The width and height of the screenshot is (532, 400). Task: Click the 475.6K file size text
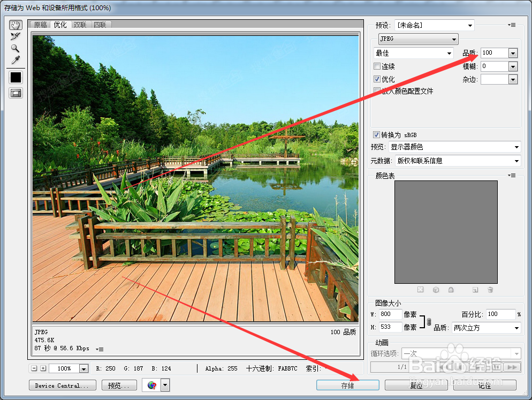[44, 340]
